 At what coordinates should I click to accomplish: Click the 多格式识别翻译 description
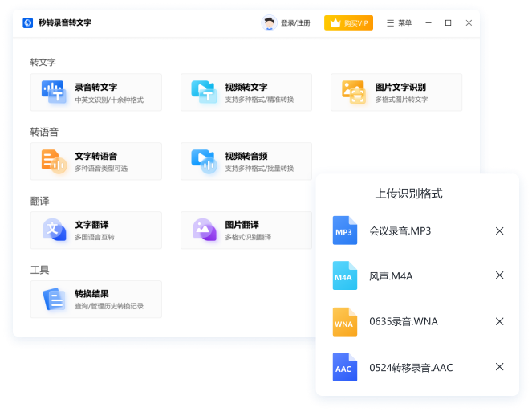[248, 237]
